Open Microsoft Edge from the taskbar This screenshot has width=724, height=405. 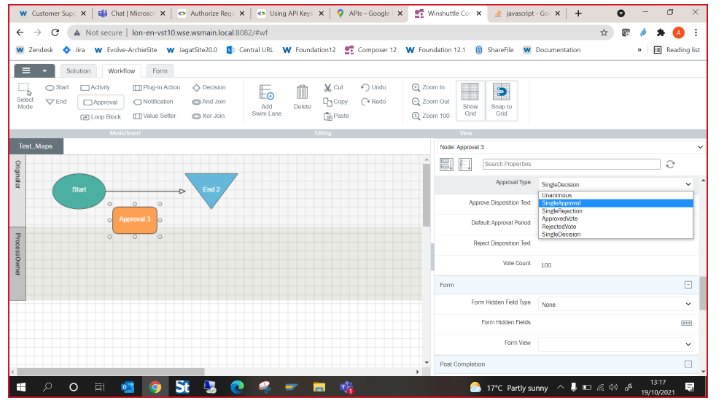[x=237, y=387]
